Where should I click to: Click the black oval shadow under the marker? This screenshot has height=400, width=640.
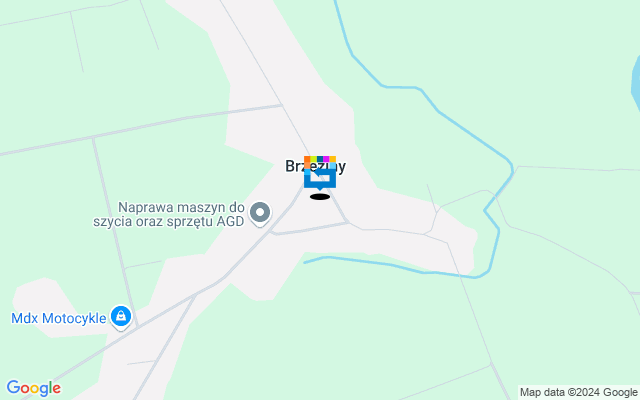coord(320,197)
